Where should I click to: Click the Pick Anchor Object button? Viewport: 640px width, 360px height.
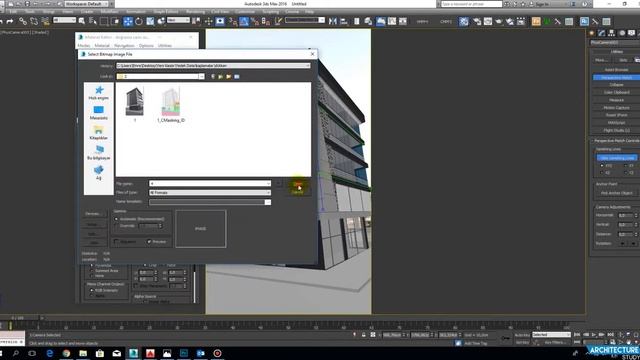tap(616, 193)
